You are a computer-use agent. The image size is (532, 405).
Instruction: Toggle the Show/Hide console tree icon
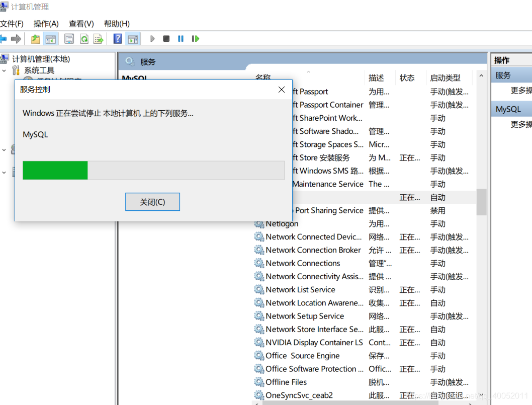[x=51, y=39]
